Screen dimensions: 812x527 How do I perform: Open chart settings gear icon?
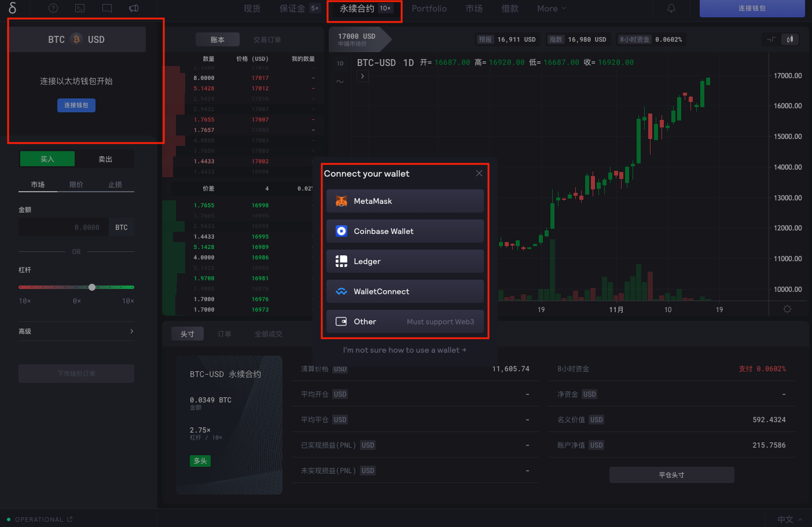[787, 309]
